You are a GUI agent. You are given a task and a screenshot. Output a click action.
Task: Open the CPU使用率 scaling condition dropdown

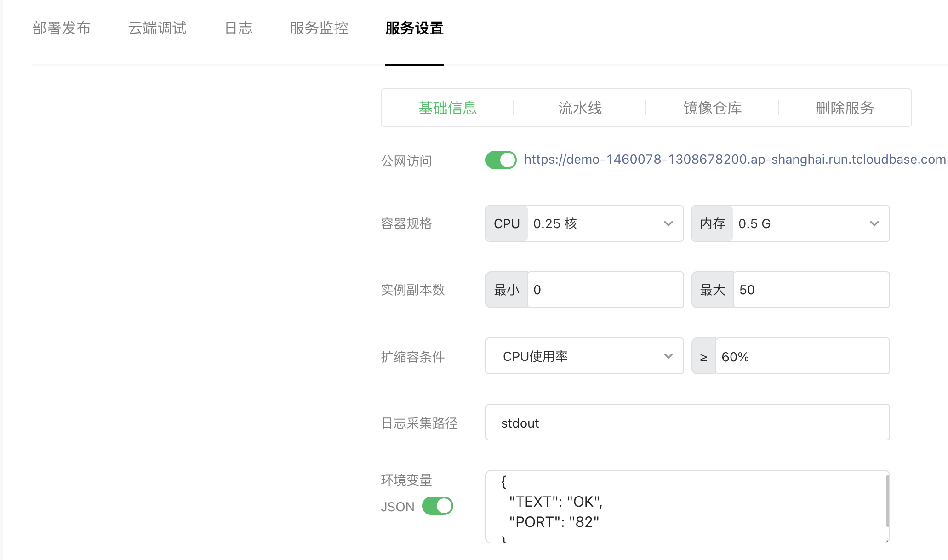point(584,356)
